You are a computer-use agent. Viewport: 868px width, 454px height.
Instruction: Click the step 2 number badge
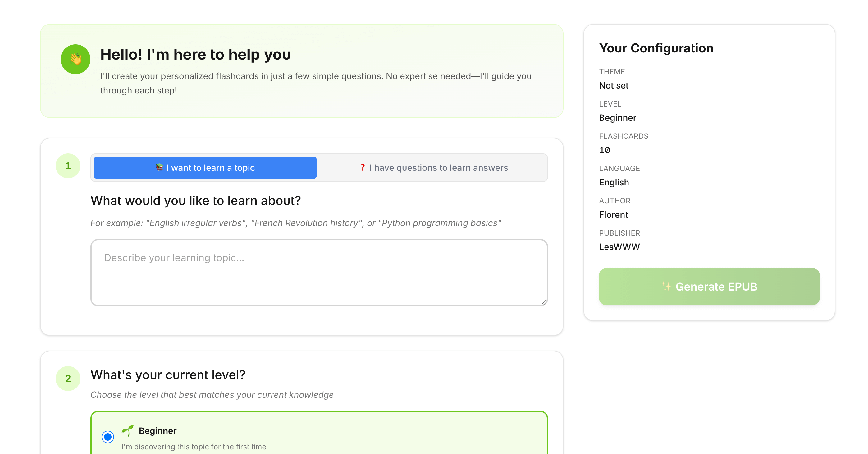coord(68,379)
